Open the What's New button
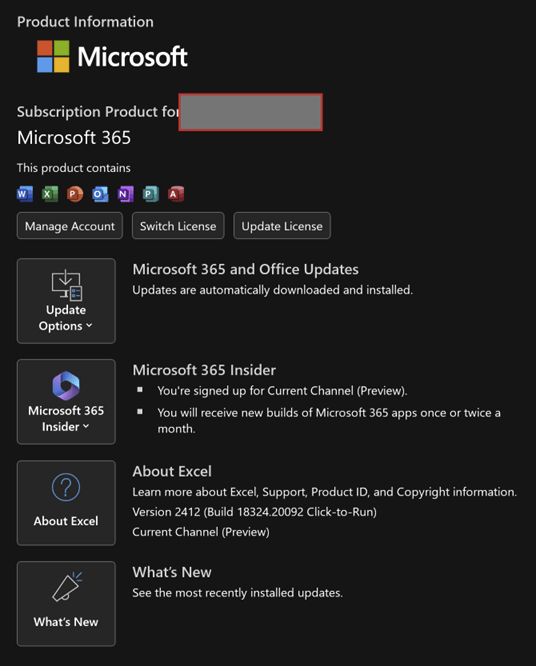 66,604
